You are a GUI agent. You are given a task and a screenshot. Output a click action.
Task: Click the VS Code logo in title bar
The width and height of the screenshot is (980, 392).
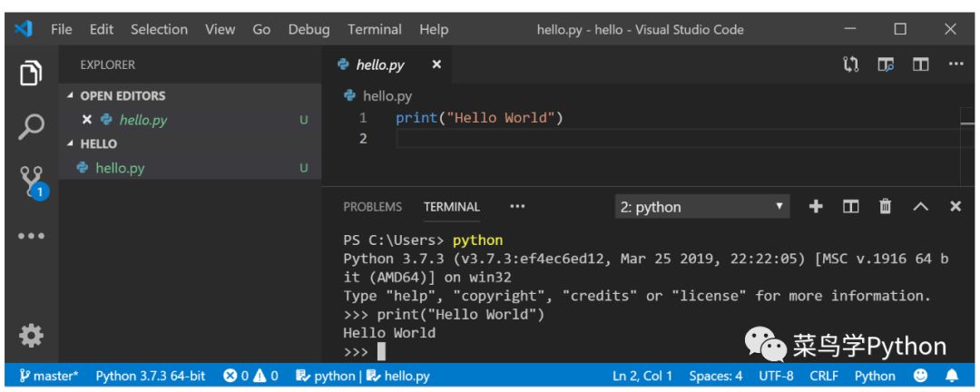[x=23, y=29]
